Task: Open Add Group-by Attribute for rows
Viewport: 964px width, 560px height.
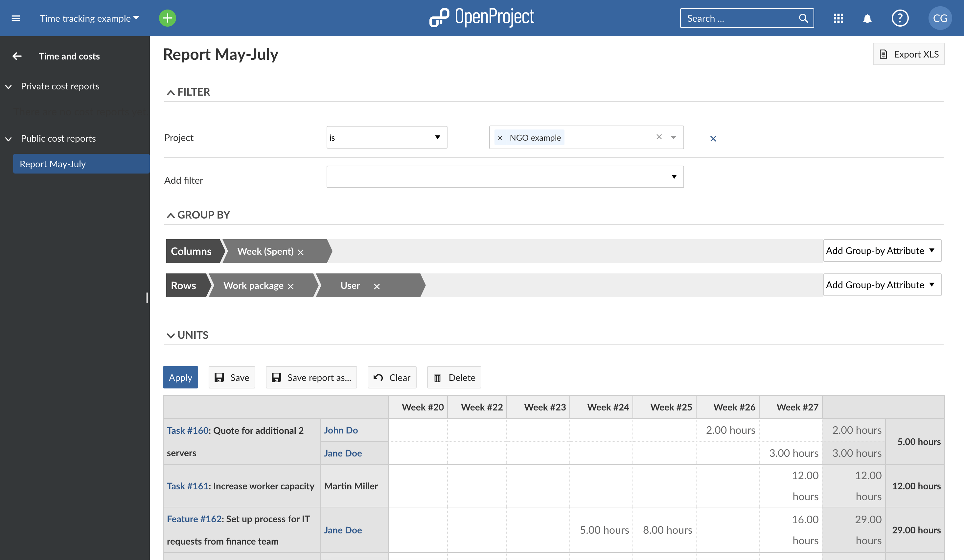Action: pos(882,285)
